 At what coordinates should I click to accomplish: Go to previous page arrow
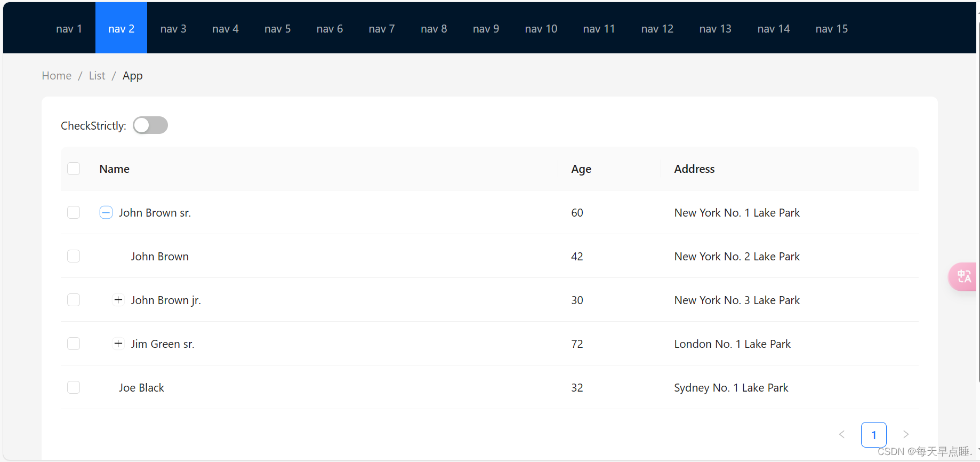(x=842, y=434)
